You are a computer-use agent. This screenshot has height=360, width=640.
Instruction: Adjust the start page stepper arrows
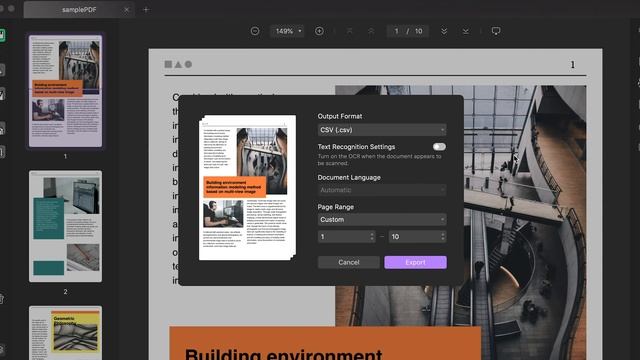[x=372, y=237]
